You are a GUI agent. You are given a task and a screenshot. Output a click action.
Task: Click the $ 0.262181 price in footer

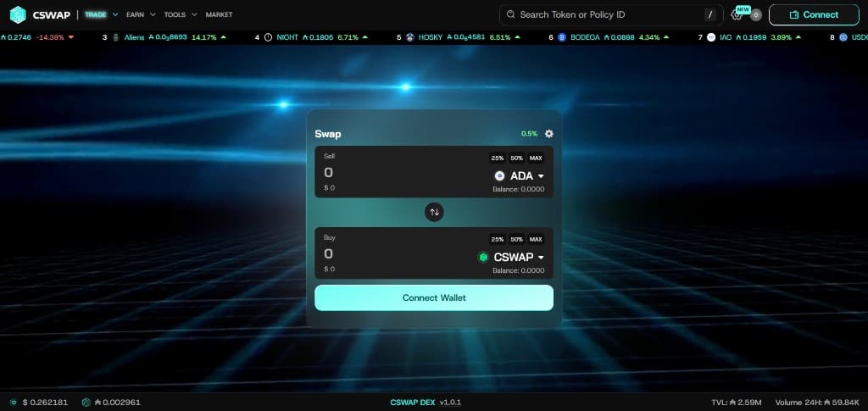[x=46, y=403]
